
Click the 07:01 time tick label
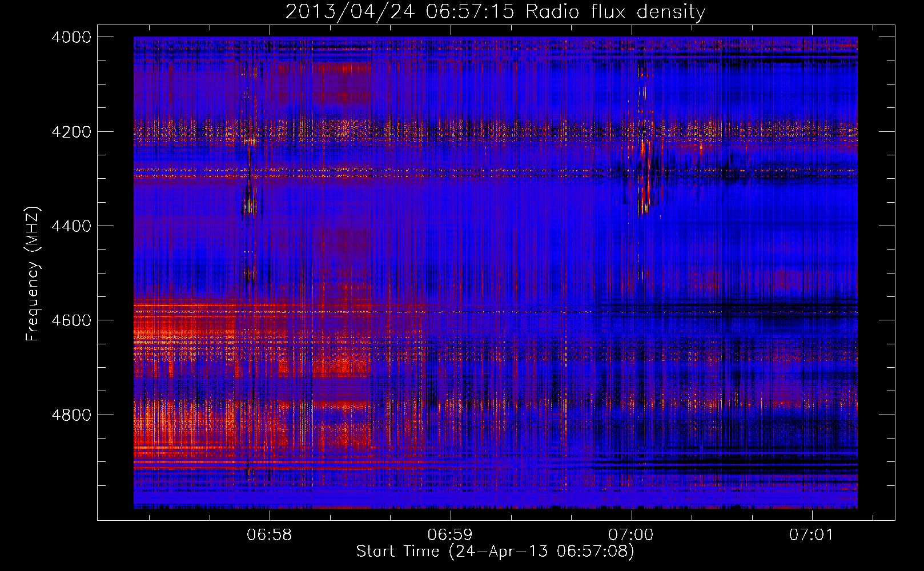tap(811, 535)
